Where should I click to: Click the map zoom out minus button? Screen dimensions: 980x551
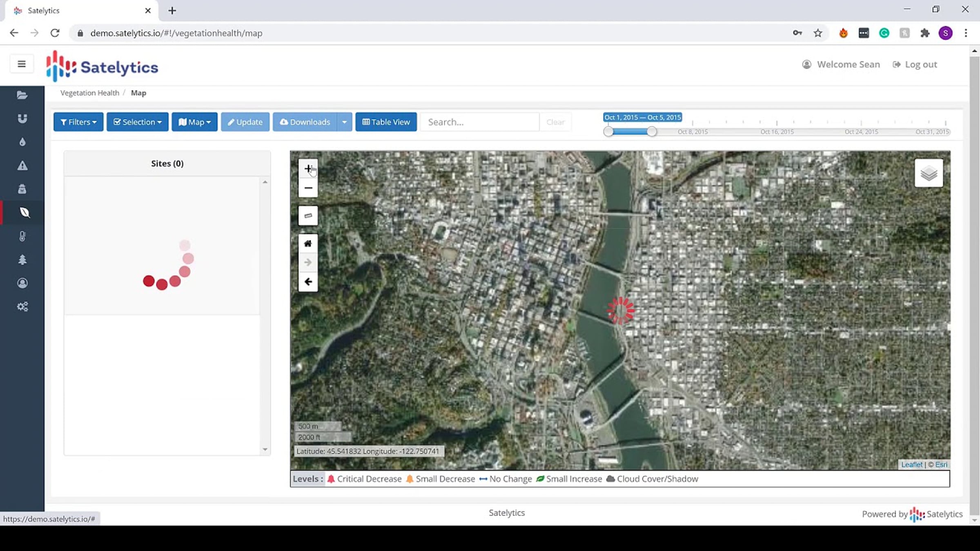pyautogui.click(x=308, y=188)
